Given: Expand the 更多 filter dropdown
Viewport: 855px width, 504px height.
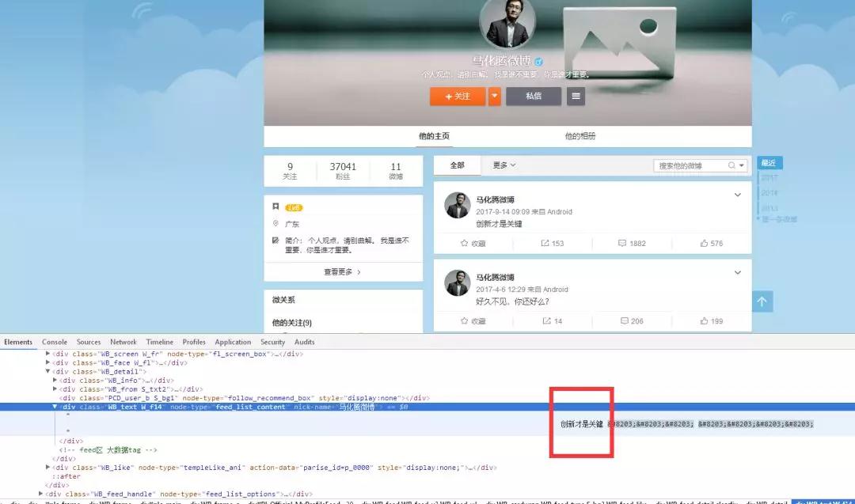Looking at the screenshot, I should pyautogui.click(x=503, y=165).
